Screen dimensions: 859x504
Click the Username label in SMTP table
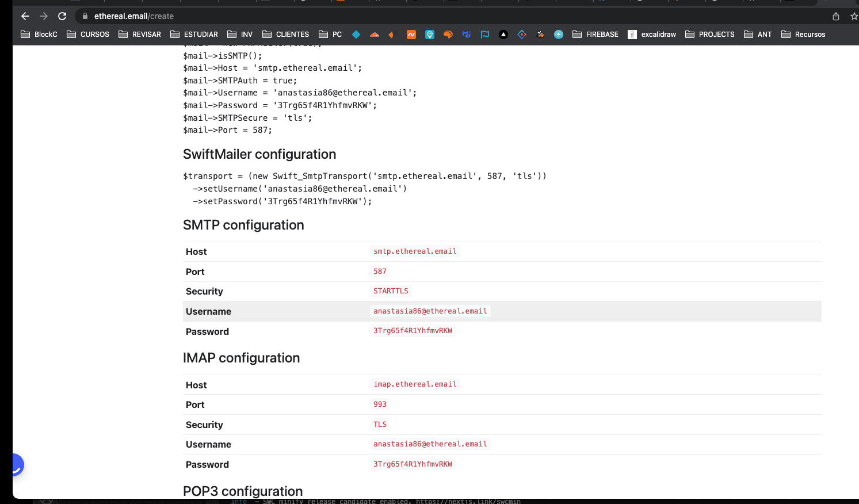(x=208, y=311)
